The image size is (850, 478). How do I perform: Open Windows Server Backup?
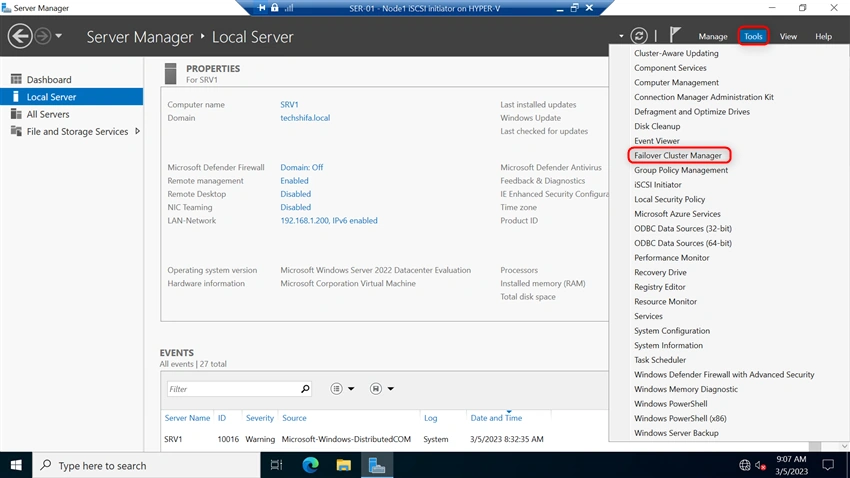click(676, 433)
